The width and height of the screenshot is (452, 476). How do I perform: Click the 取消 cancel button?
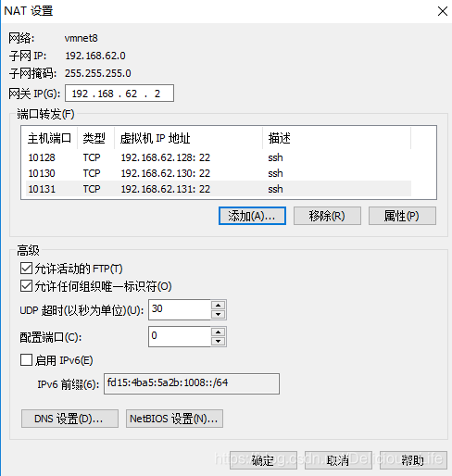pyautogui.click(x=338, y=460)
